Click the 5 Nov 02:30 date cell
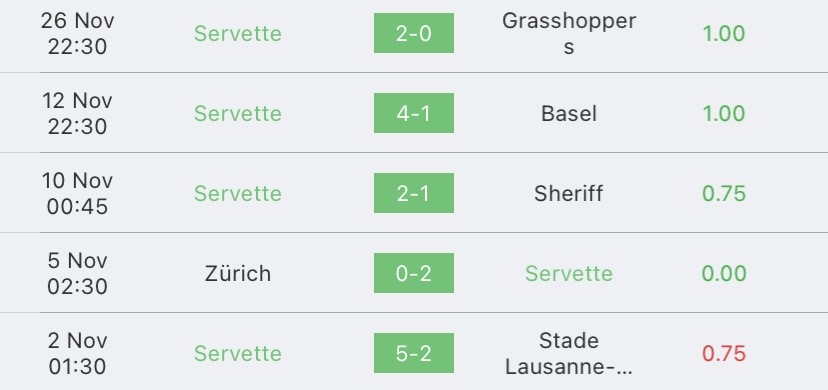This screenshot has width=828, height=390. coord(77,273)
